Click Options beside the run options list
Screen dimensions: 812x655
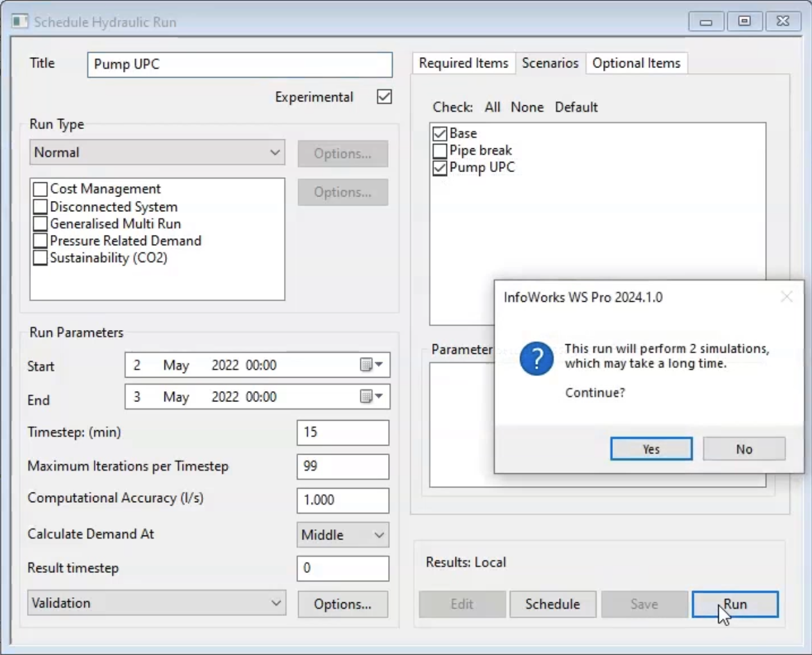point(342,192)
